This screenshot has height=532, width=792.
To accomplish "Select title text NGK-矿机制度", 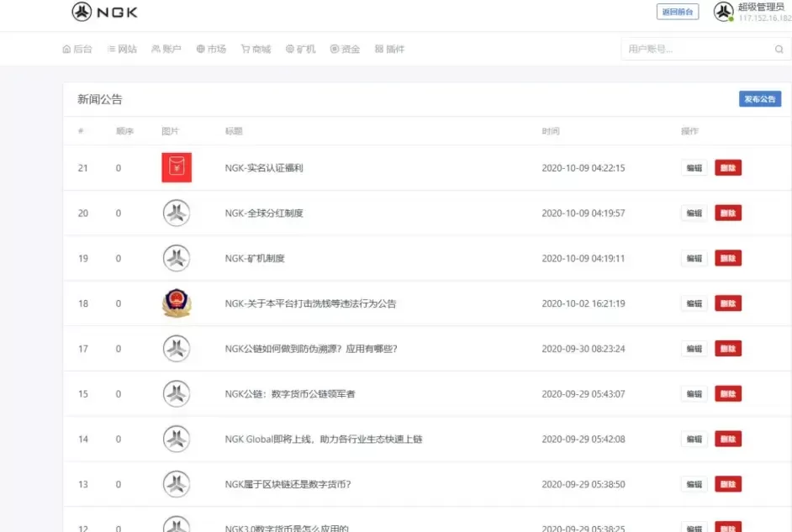I will point(255,258).
